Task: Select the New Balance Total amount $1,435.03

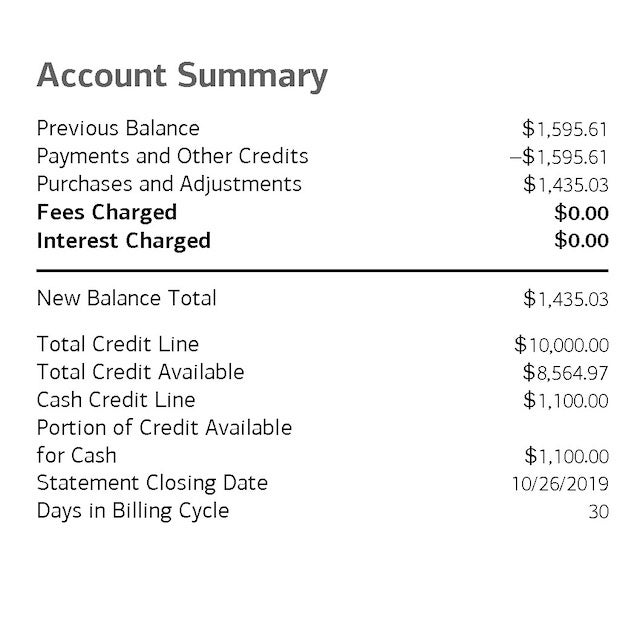Action: [565, 299]
